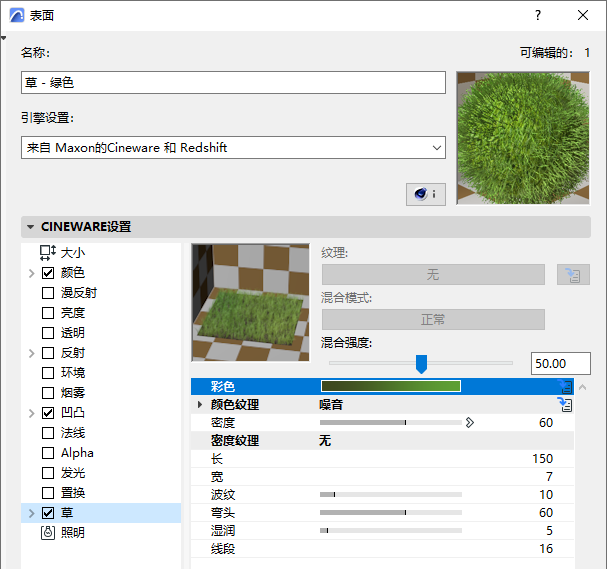607x569 pixels.
Task: Click the texture load icon beside 无
Action: (x=573, y=275)
